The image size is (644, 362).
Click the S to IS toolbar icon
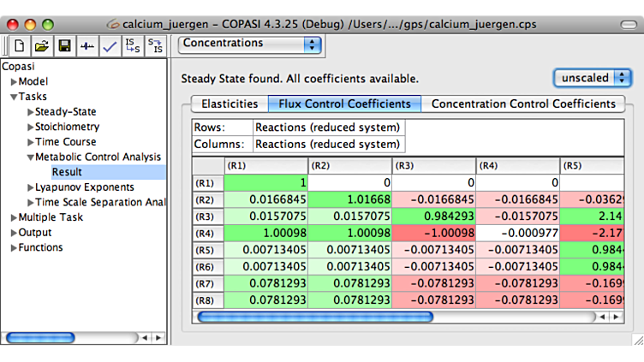pos(156,46)
